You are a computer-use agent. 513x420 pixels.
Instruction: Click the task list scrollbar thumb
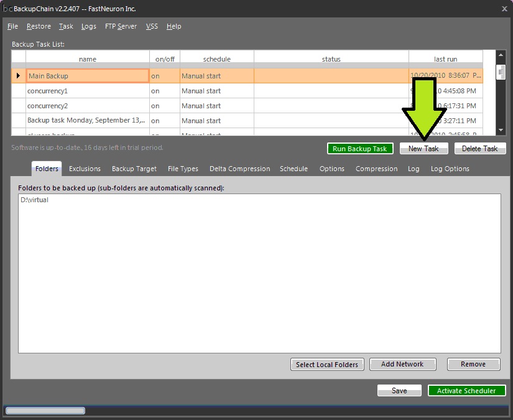(x=501, y=72)
